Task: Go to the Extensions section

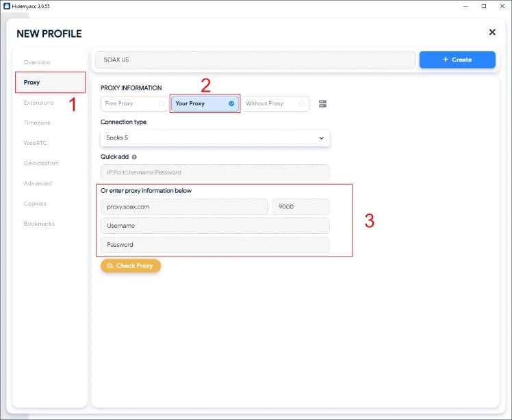Action: pyautogui.click(x=38, y=103)
